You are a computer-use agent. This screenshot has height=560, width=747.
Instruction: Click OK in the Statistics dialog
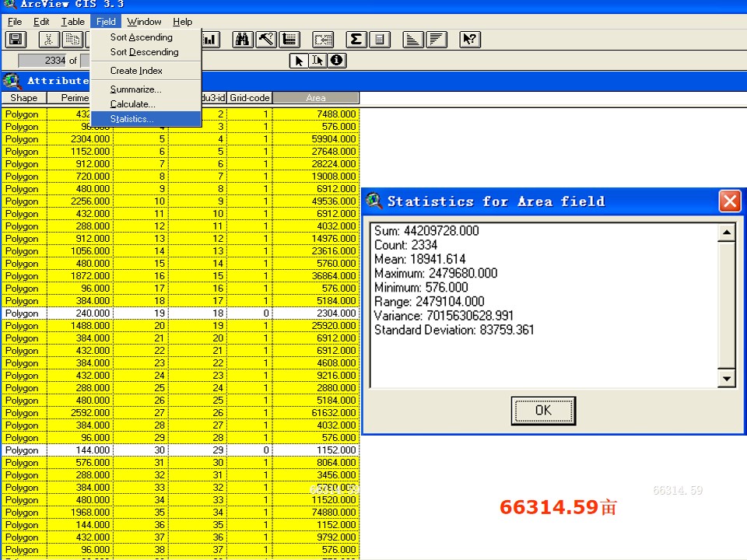tap(543, 411)
